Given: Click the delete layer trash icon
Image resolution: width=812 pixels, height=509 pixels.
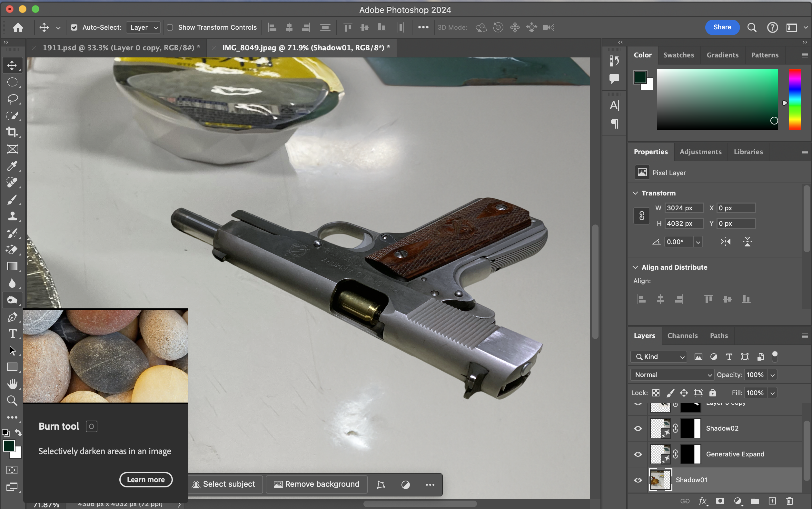Looking at the screenshot, I should (x=790, y=501).
